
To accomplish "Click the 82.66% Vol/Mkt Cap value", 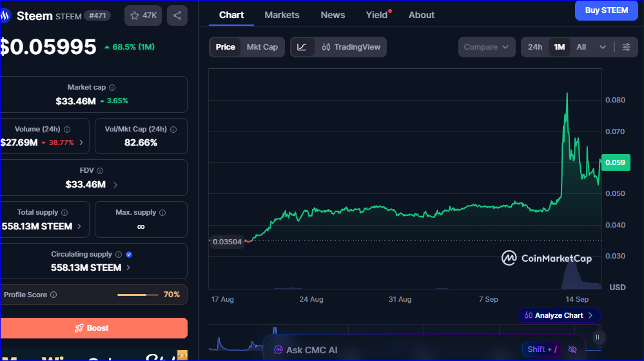I will point(141,142).
